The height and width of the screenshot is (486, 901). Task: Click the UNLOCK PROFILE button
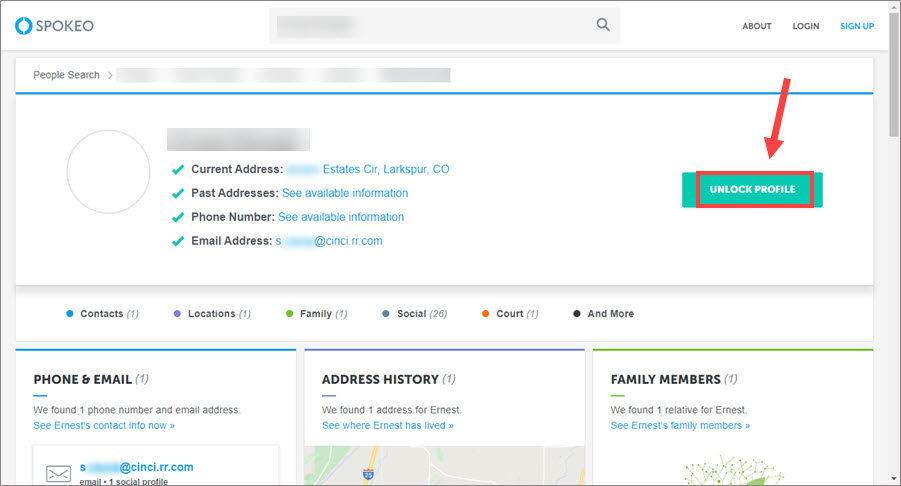point(752,190)
